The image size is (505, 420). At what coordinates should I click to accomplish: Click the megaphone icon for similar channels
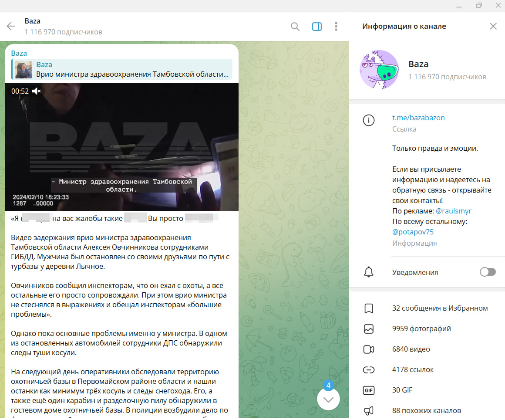[369, 410]
